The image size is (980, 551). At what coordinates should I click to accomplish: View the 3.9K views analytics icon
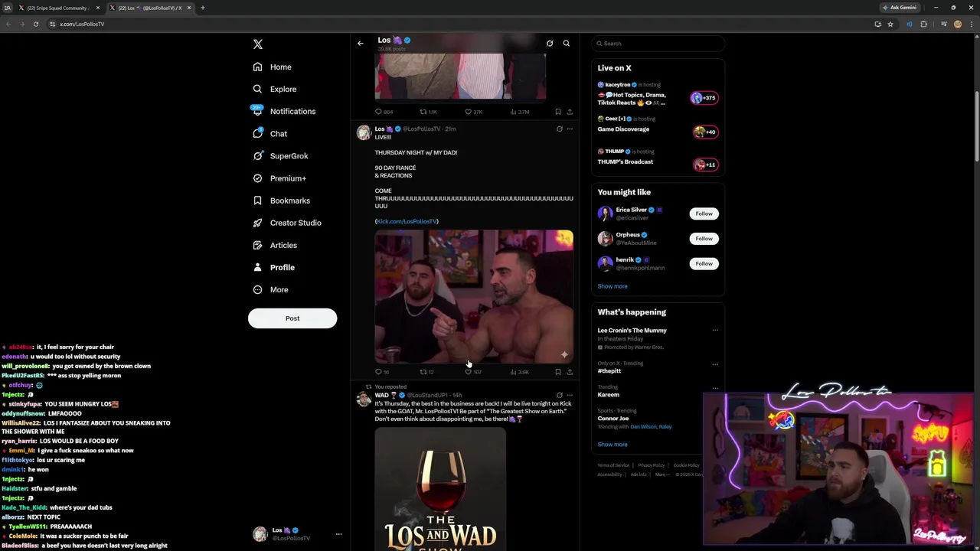pyautogui.click(x=519, y=372)
